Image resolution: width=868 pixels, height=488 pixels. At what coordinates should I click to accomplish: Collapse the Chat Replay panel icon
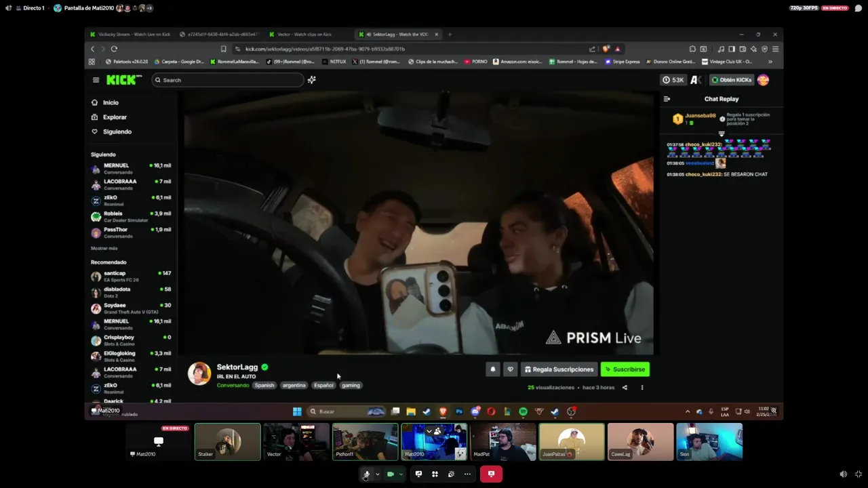pos(667,99)
